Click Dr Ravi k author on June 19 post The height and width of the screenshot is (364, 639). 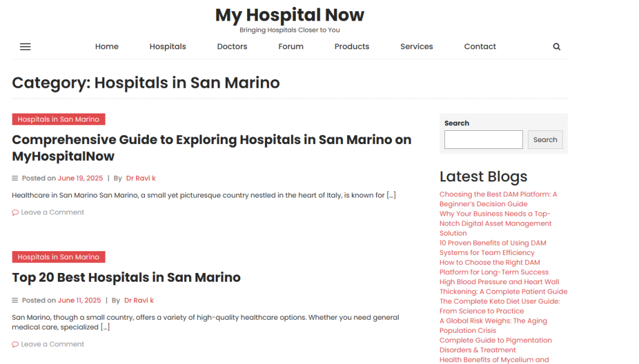140,178
